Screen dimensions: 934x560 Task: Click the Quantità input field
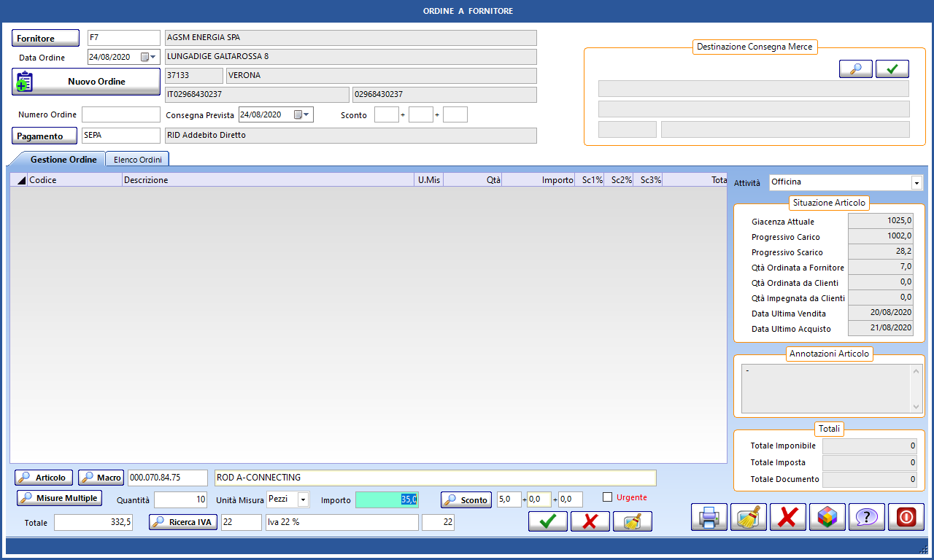click(181, 499)
